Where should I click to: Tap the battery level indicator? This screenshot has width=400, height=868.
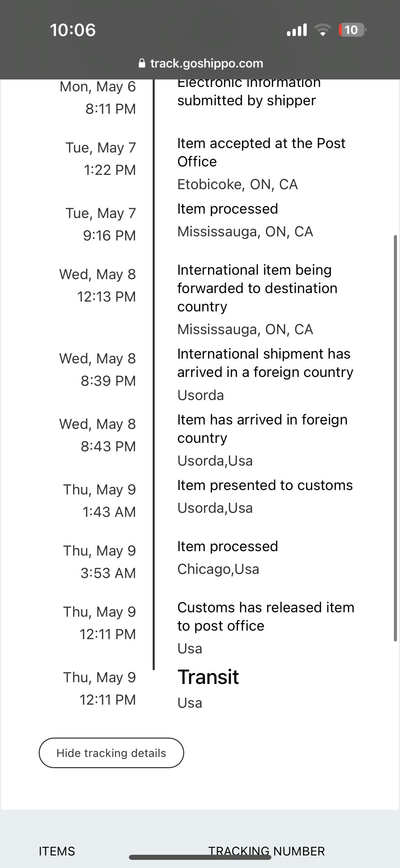point(352,30)
